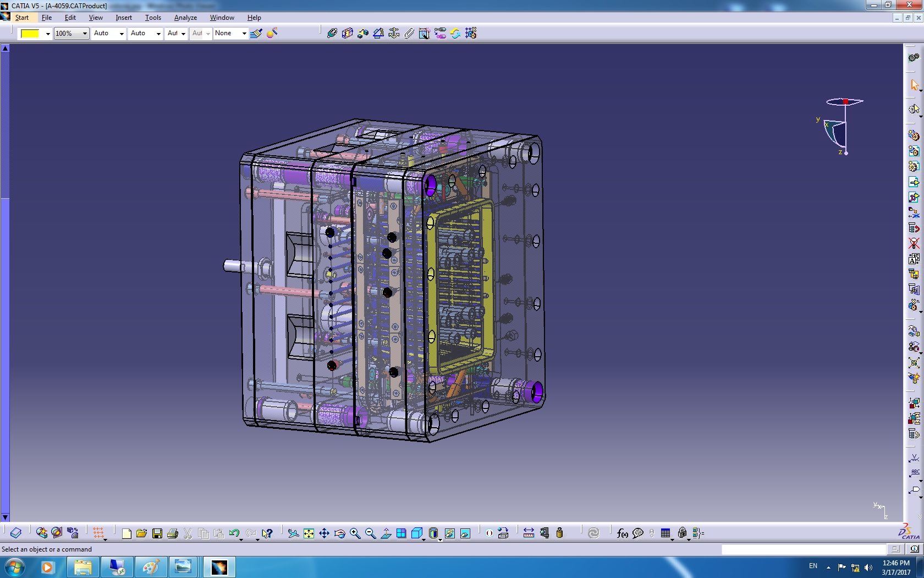
Task: Click the Zoom In magnifier icon
Action: tap(355, 533)
